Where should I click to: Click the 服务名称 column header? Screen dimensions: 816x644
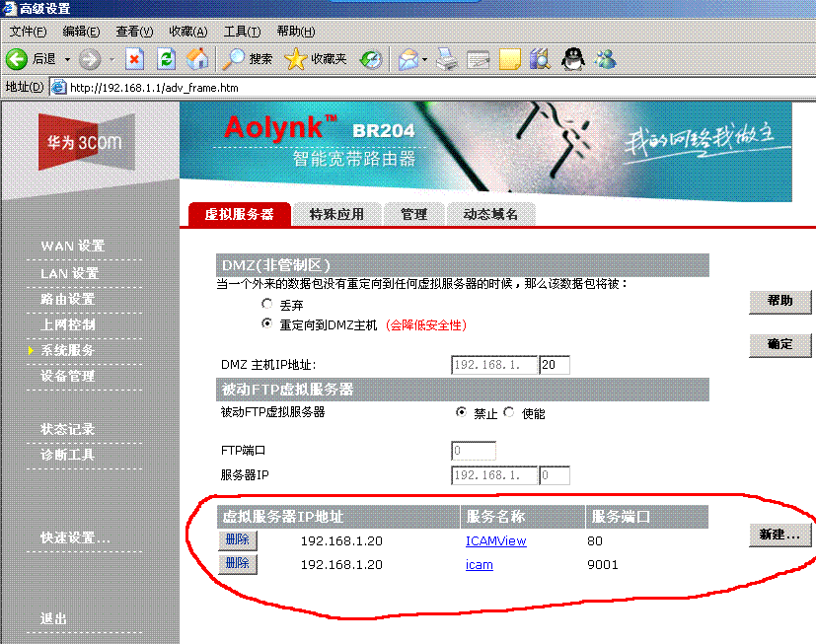523,517
